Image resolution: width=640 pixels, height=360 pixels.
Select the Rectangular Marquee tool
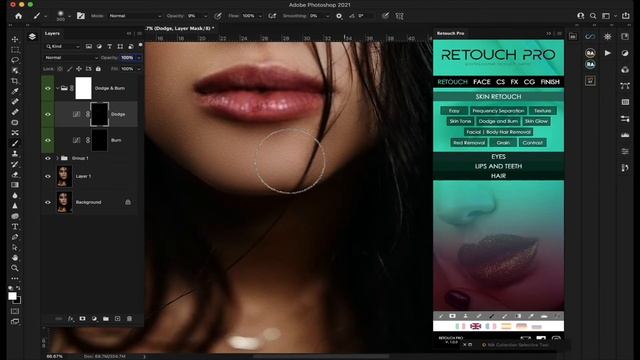[x=15, y=49]
